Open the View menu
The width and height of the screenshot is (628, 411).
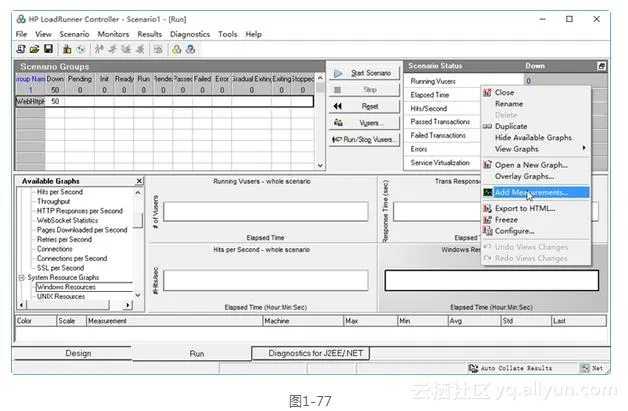[43, 34]
